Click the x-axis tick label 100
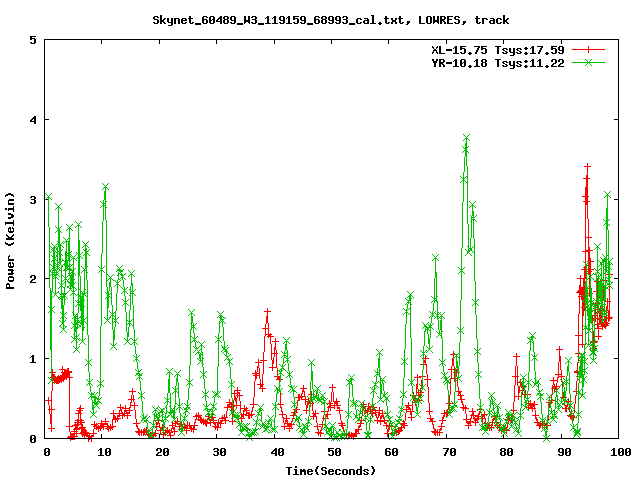The width and height of the screenshot is (640, 480). [x=620, y=452]
